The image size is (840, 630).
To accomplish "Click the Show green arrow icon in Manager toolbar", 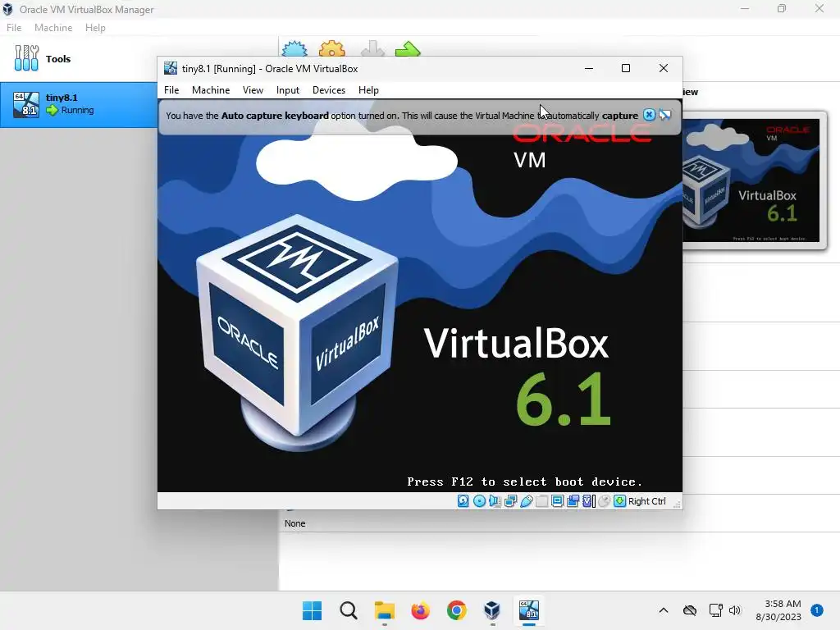I will 409,48.
